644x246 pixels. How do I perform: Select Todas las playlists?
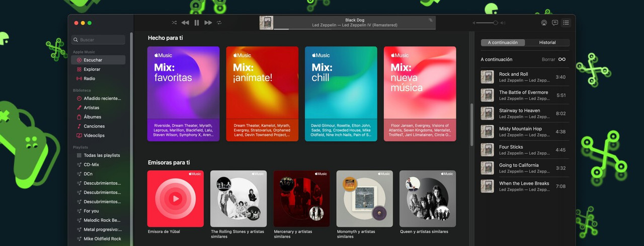[x=98, y=155]
